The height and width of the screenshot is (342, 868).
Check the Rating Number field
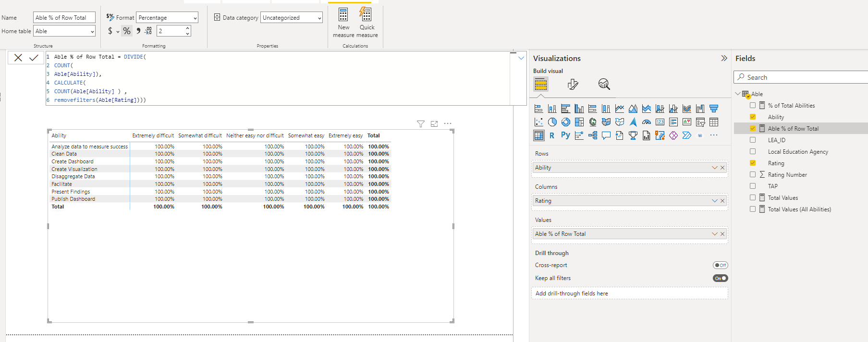753,174
